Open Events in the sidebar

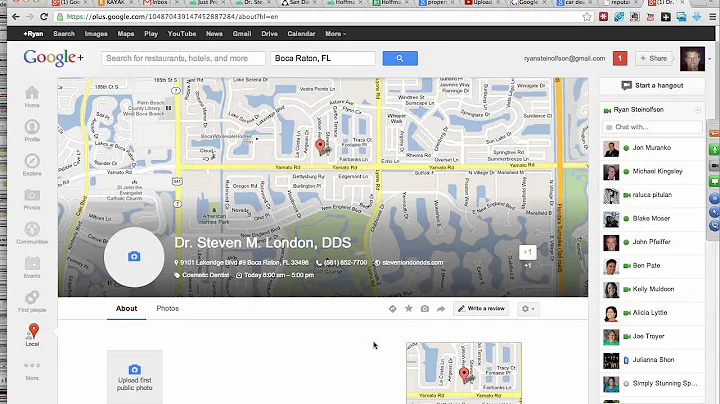pyautogui.click(x=32, y=267)
